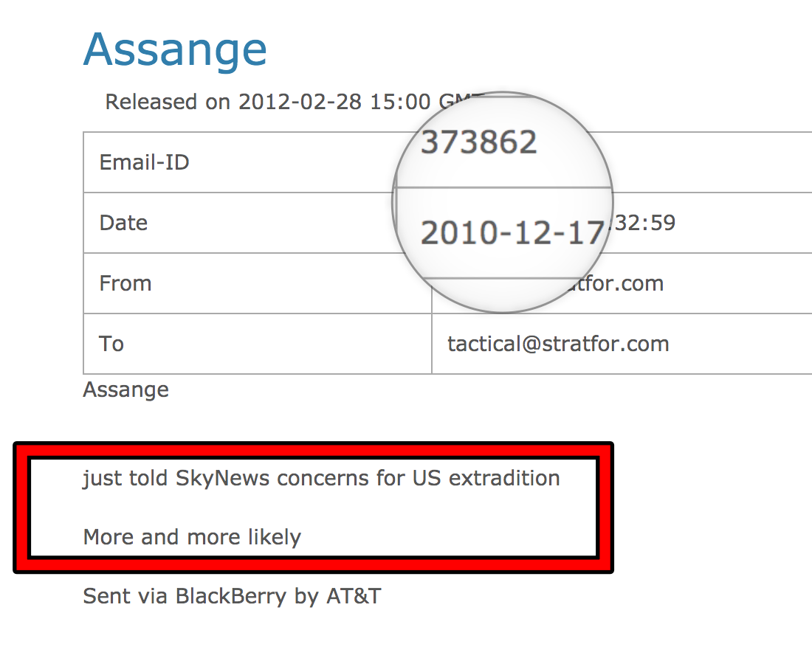Click the magnified date 2010-12-17

click(x=512, y=233)
